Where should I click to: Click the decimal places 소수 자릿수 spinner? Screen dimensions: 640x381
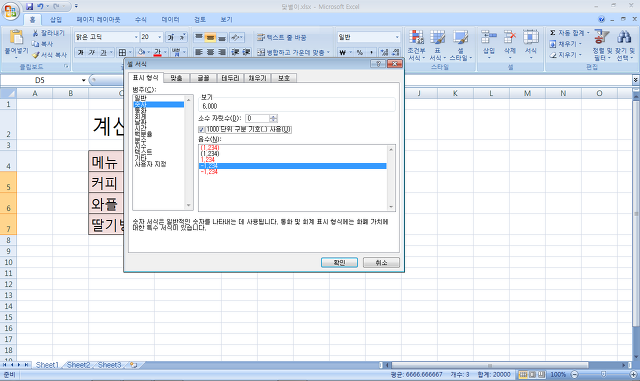click(273, 118)
